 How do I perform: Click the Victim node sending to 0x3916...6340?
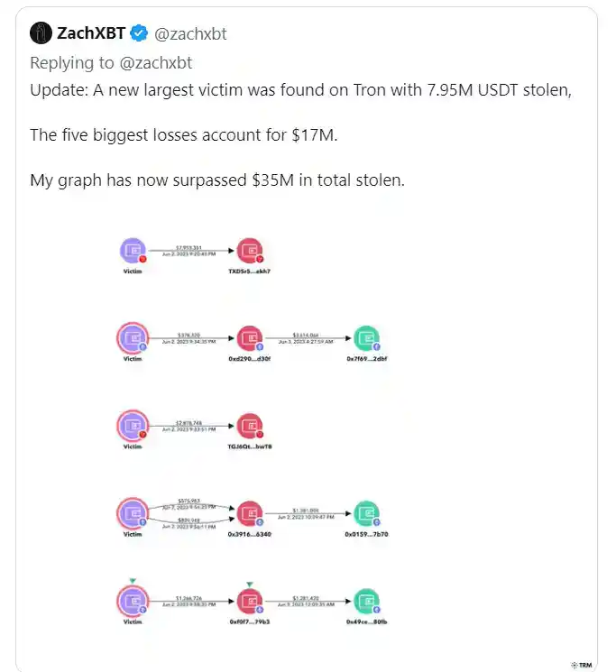pyautogui.click(x=133, y=513)
